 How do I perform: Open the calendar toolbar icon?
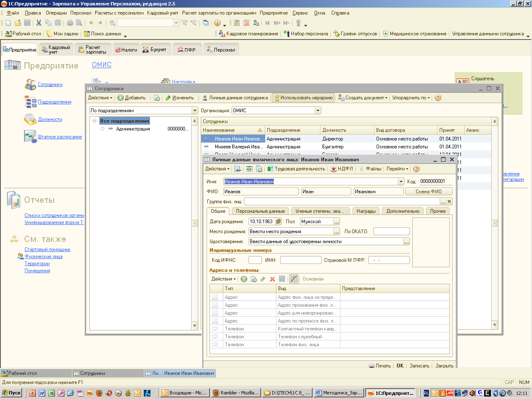(x=246, y=23)
